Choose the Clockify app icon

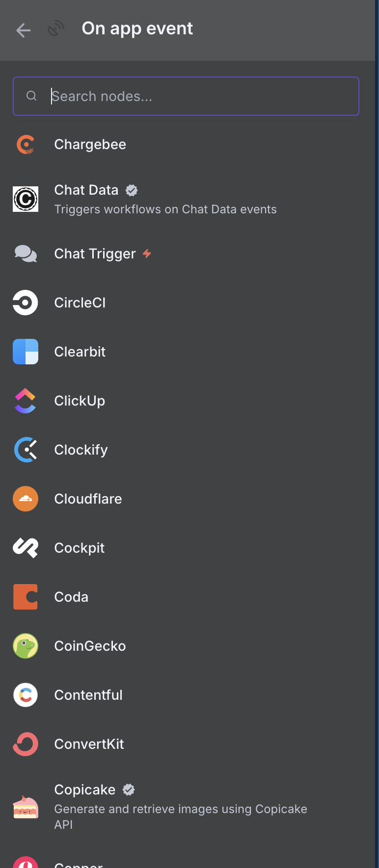(x=26, y=450)
